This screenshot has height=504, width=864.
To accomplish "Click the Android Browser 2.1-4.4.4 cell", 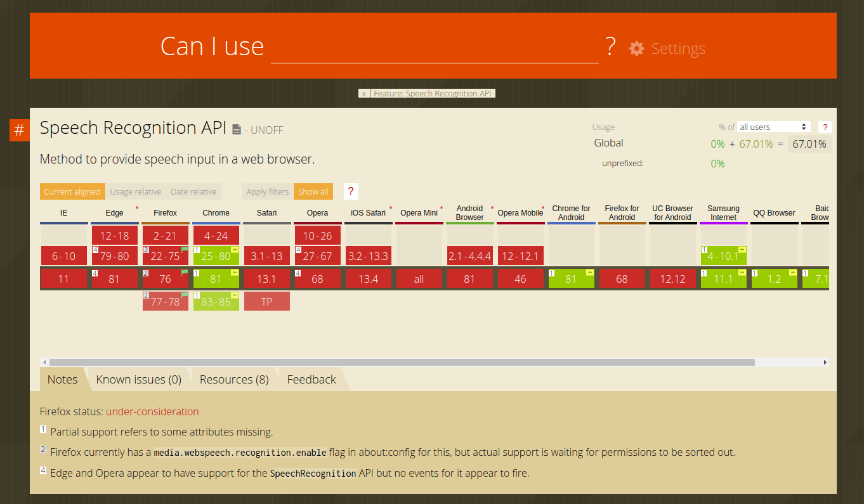I will tap(470, 255).
